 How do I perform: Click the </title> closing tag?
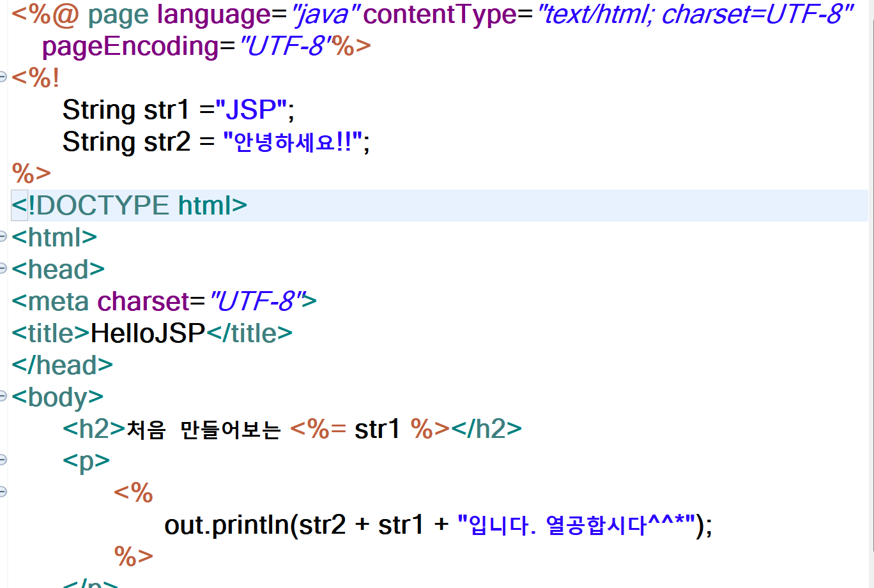pyautogui.click(x=249, y=333)
